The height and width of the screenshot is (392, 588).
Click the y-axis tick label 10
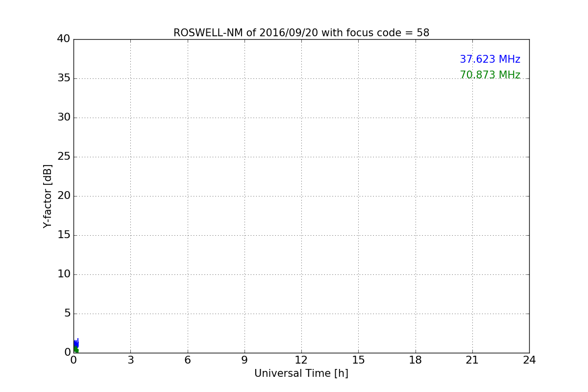(x=64, y=274)
